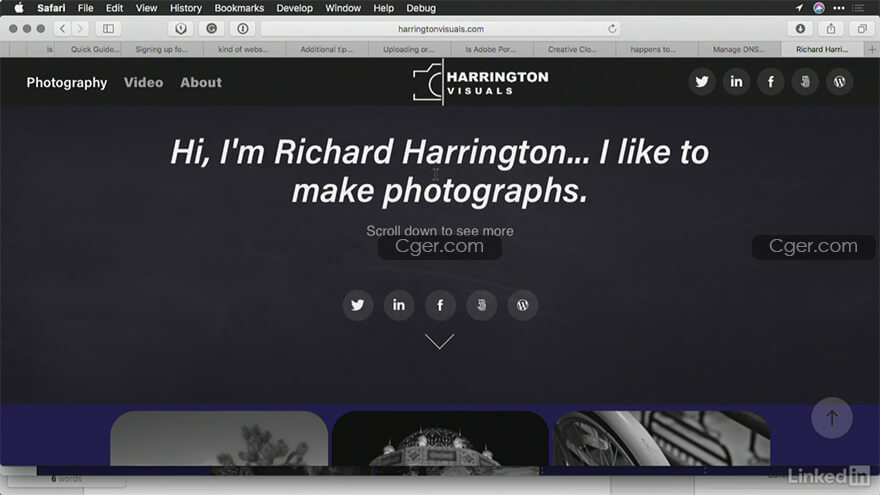Screen dimensions: 880x495
Task: Click the Video navigation link
Action: coord(143,83)
